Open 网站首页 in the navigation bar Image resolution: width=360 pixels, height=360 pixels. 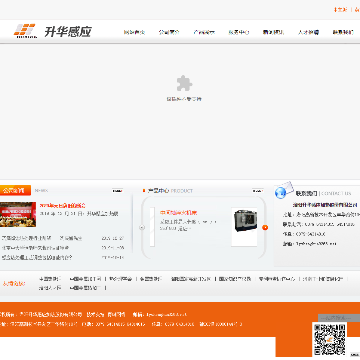click(134, 32)
